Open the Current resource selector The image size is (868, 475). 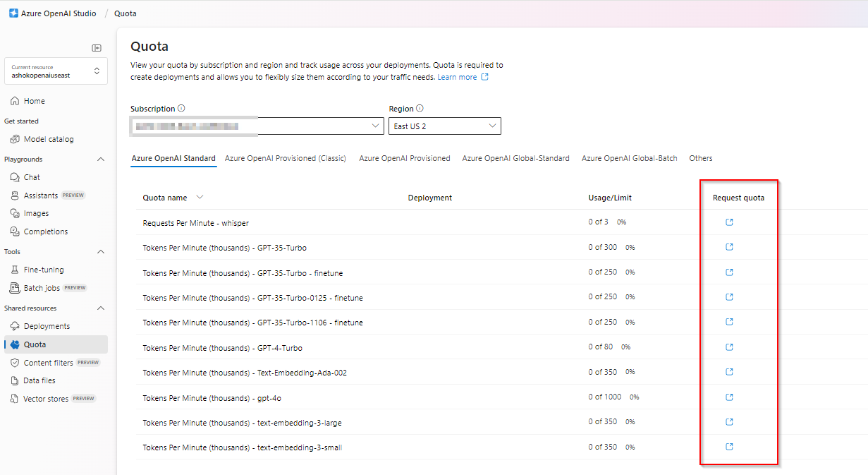point(56,71)
